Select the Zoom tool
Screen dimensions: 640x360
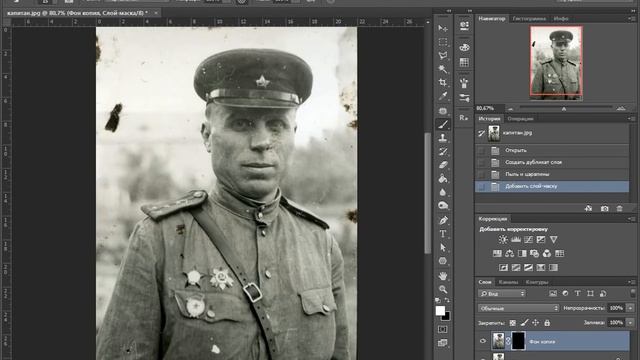(443, 289)
